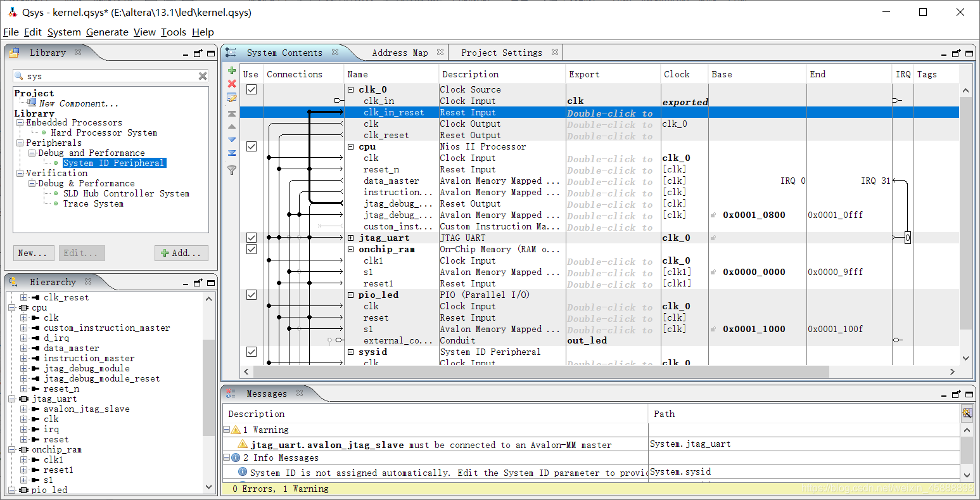This screenshot has width=980, height=500.
Task: Click the green plus Add component icon
Action: coord(232,71)
